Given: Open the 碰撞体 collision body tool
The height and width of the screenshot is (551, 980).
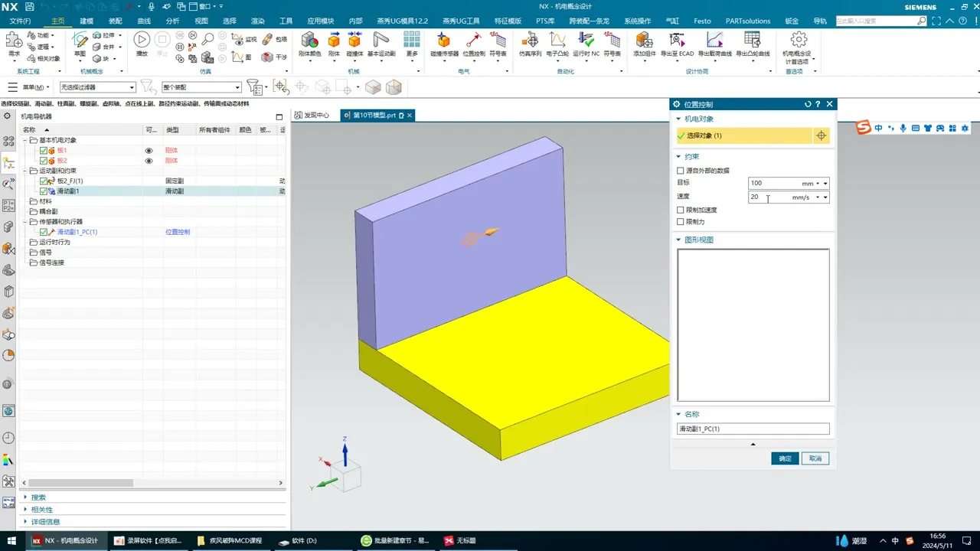Looking at the screenshot, I should pyautogui.click(x=354, y=41).
